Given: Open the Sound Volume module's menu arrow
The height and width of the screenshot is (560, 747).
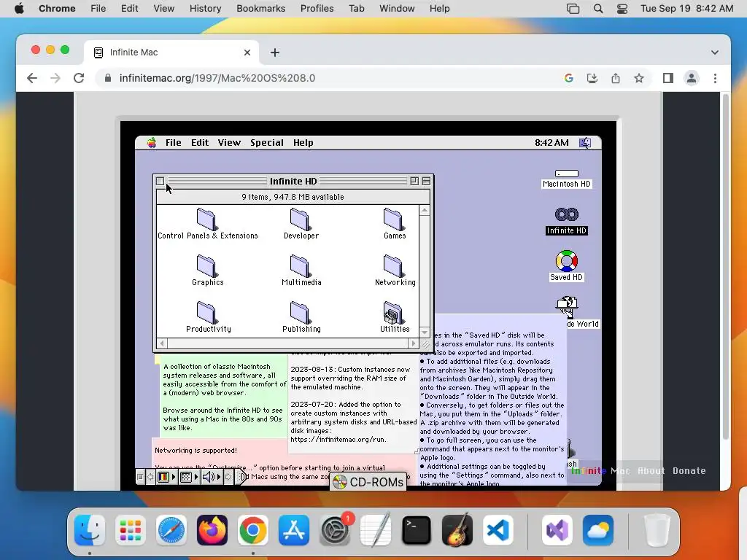Looking at the screenshot, I should point(219,477).
